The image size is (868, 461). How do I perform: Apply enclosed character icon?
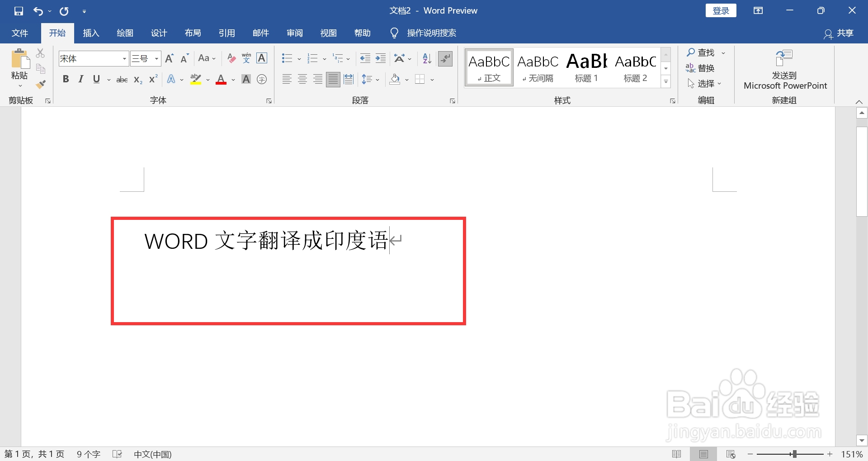pyautogui.click(x=262, y=80)
